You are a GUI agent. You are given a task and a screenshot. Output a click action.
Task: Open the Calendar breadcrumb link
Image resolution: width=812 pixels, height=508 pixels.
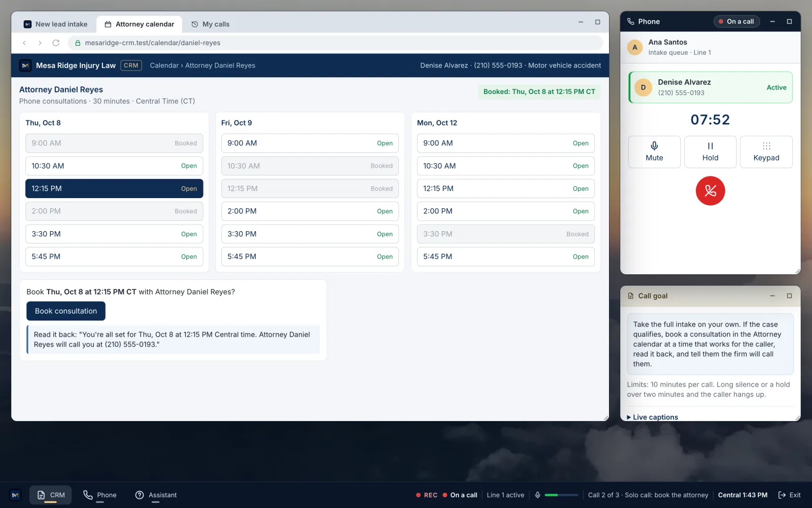(x=164, y=66)
